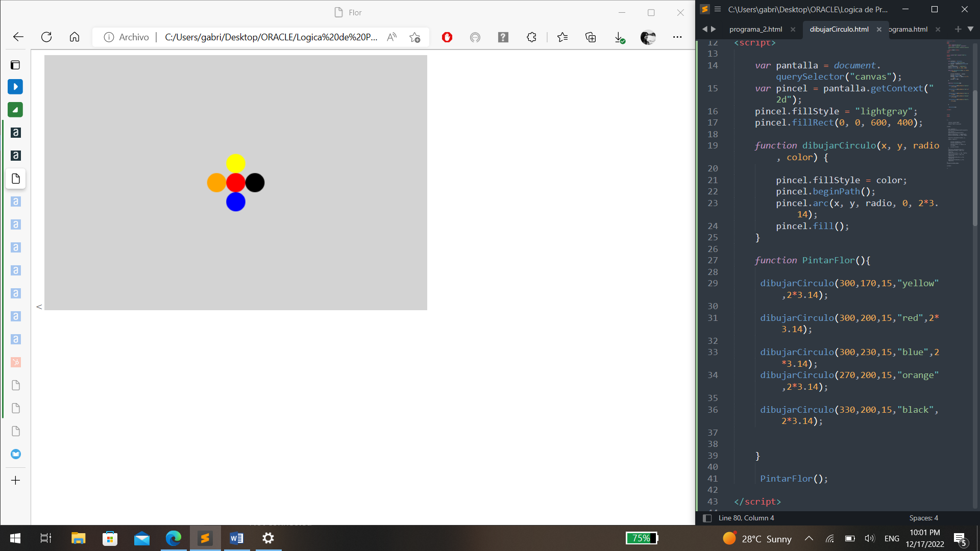Open the Extensions puzzle piece menu
980x551 pixels.
(x=531, y=37)
